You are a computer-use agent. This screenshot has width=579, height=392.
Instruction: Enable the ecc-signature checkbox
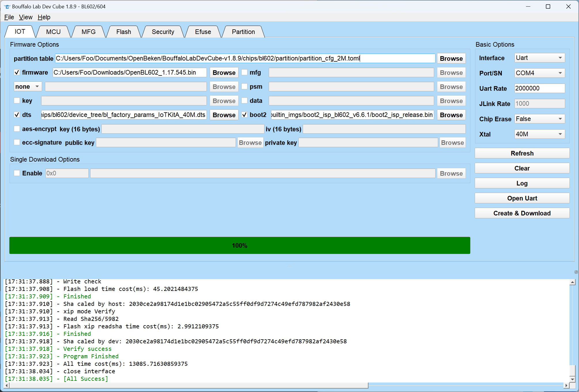pyautogui.click(x=17, y=142)
